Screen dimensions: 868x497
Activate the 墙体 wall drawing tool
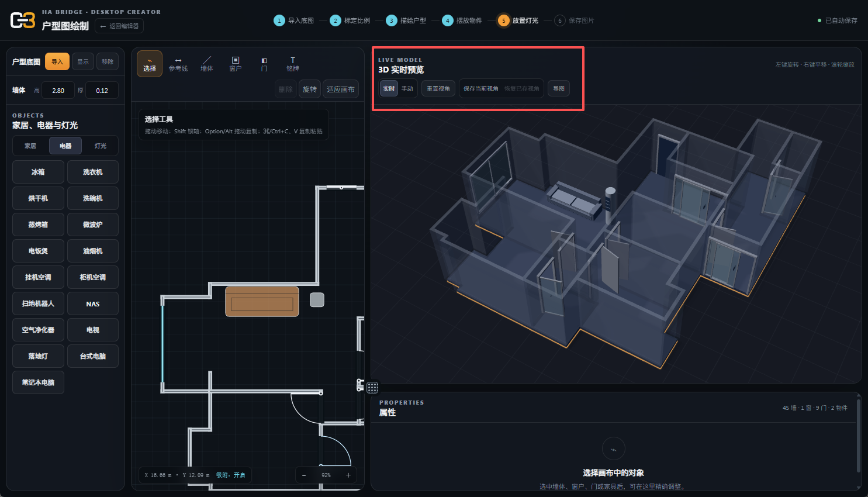207,64
